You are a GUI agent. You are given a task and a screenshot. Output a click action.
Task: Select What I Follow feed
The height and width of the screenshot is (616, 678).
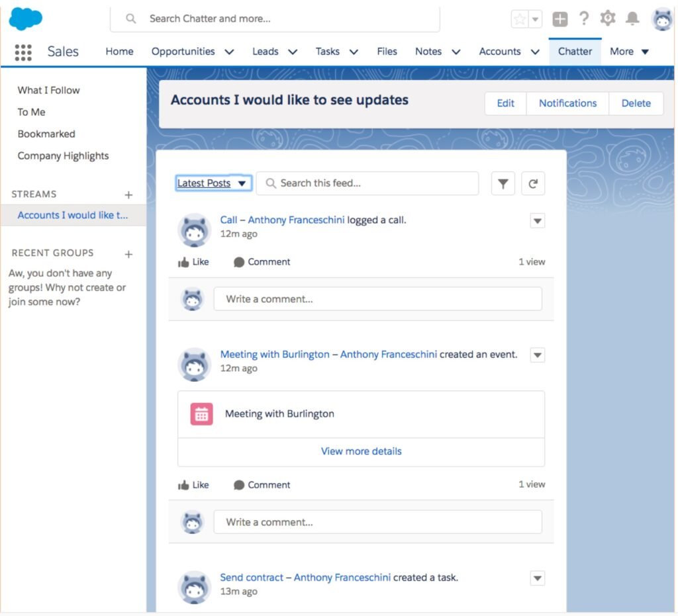pyautogui.click(x=48, y=90)
